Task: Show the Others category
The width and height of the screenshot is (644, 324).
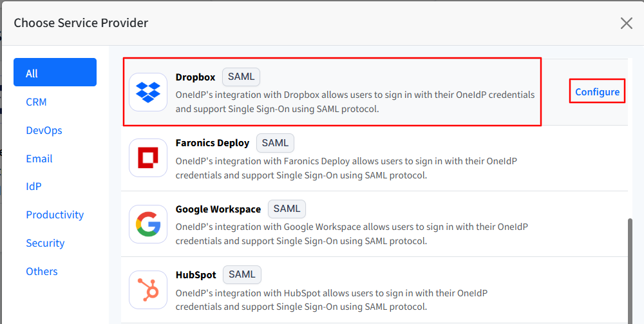Action: (x=41, y=271)
